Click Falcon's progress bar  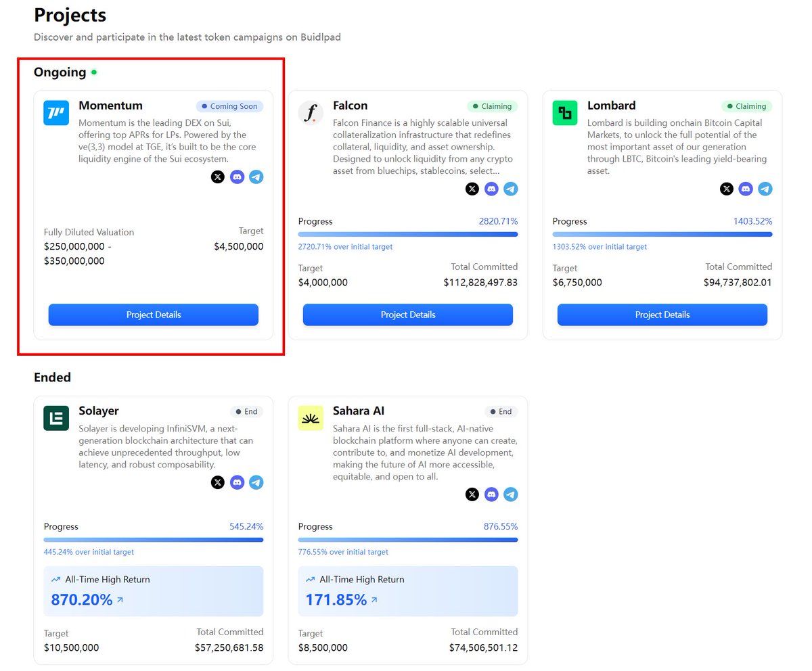coord(408,235)
